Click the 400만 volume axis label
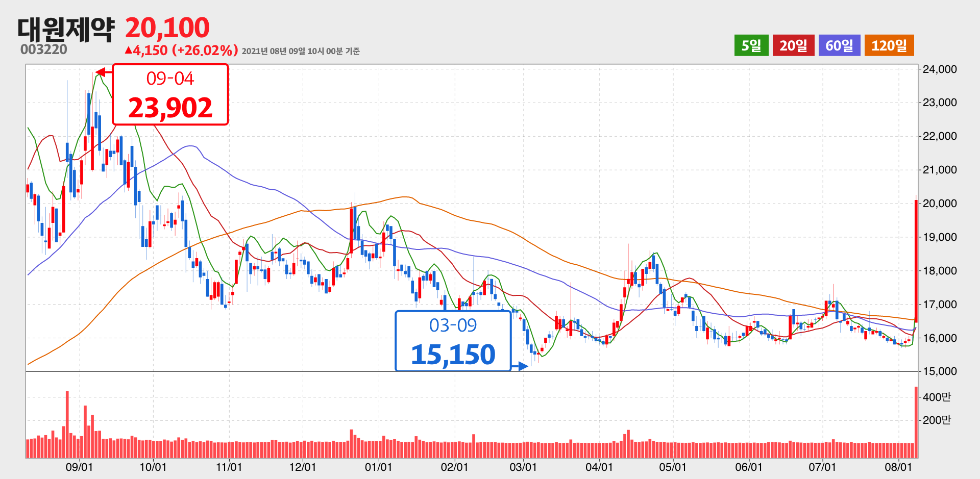Screen dimensions: 980x479 pyautogui.click(x=937, y=397)
